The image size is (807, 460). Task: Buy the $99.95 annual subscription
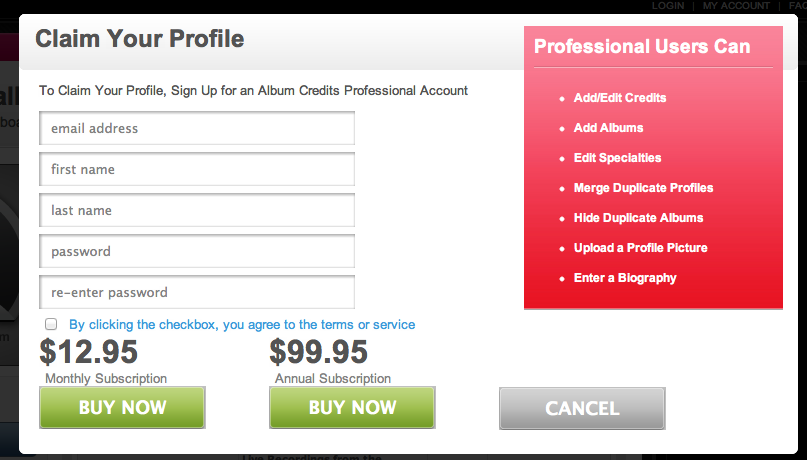(x=352, y=408)
